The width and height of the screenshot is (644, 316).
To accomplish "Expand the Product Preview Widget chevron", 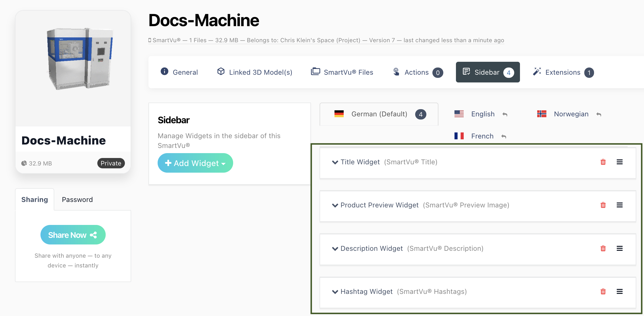I will click(x=335, y=205).
